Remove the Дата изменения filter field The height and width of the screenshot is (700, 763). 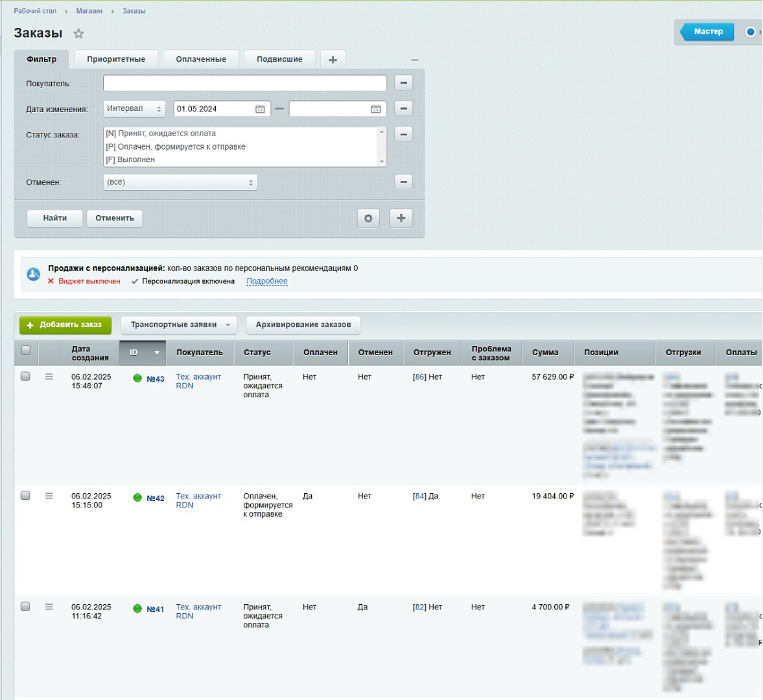(x=403, y=108)
